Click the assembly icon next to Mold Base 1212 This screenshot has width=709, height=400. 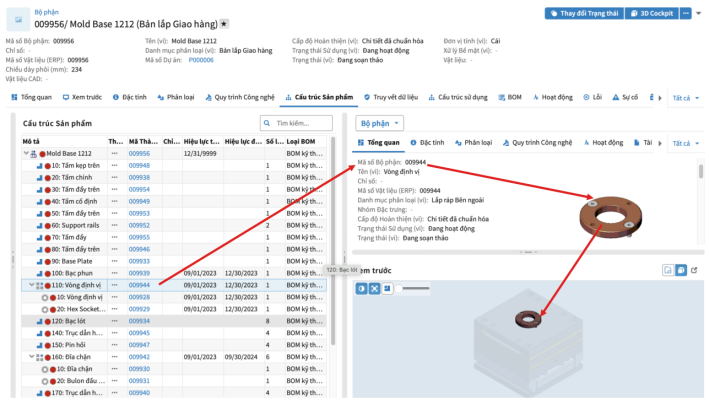tap(34, 154)
